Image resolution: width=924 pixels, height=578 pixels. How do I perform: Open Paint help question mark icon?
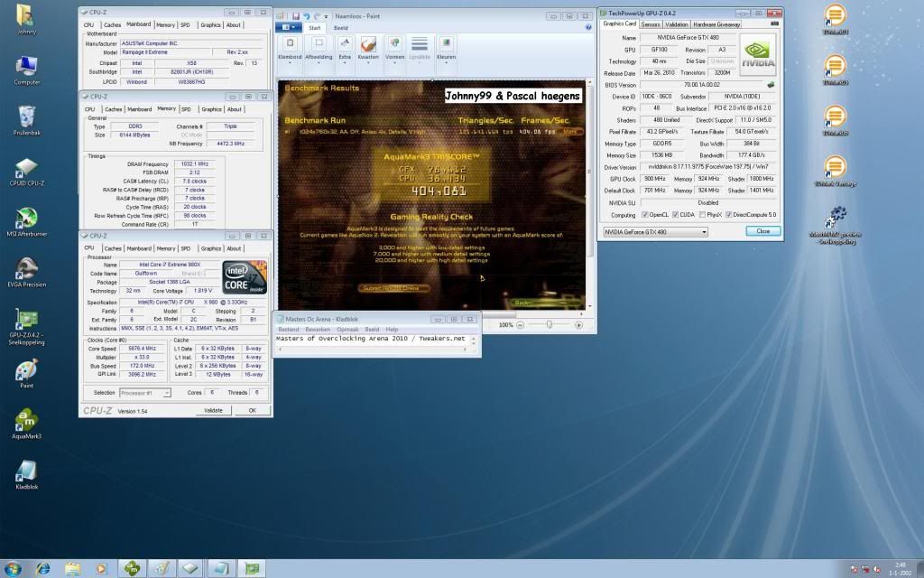[587, 27]
